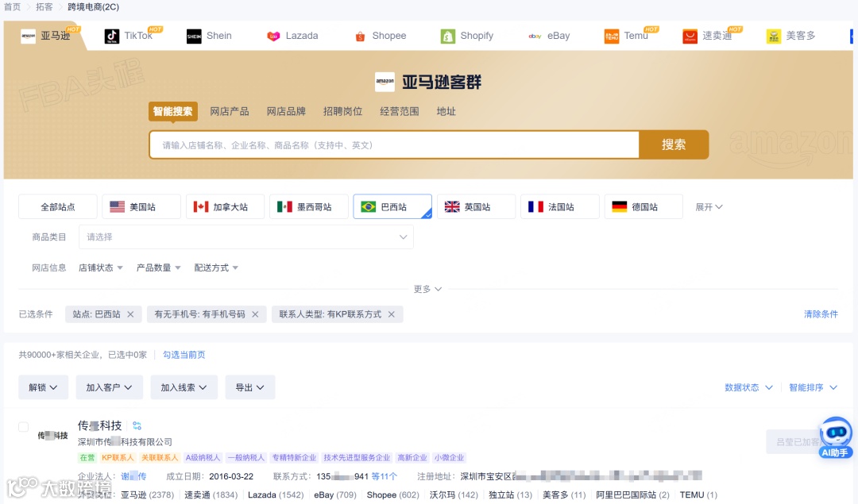The height and width of the screenshot is (504, 858).
Task: Click the relation icon beside 传*科技 title
Action: pos(137,426)
